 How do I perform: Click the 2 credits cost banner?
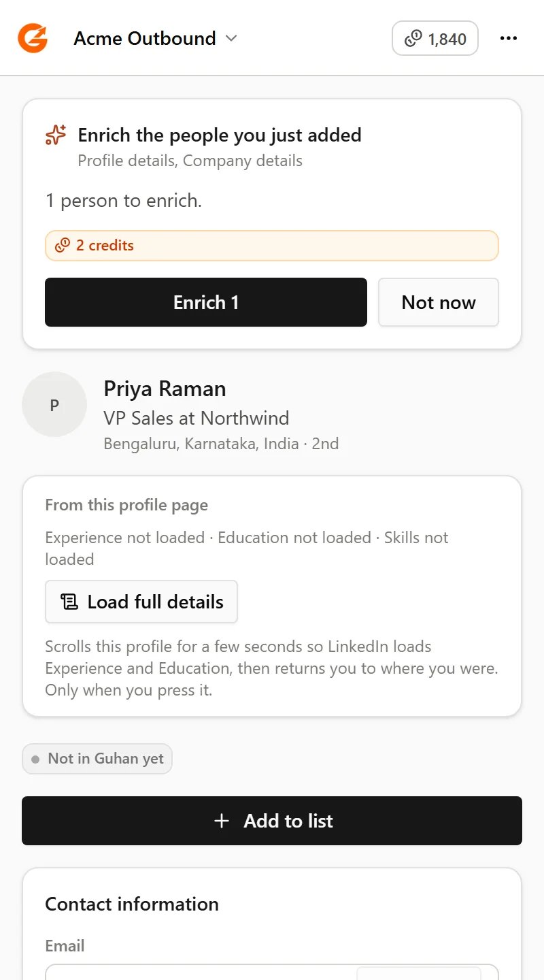pos(272,246)
